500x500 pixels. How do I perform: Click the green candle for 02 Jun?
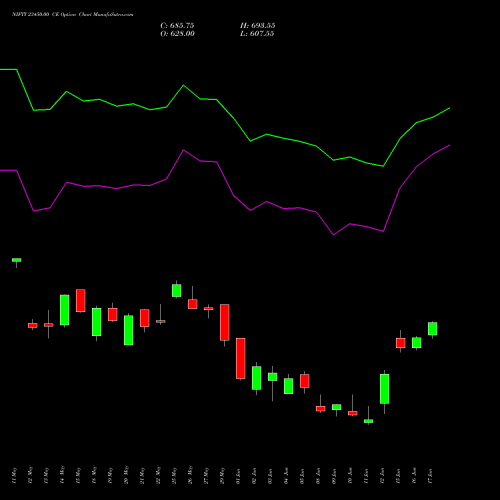[257, 378]
